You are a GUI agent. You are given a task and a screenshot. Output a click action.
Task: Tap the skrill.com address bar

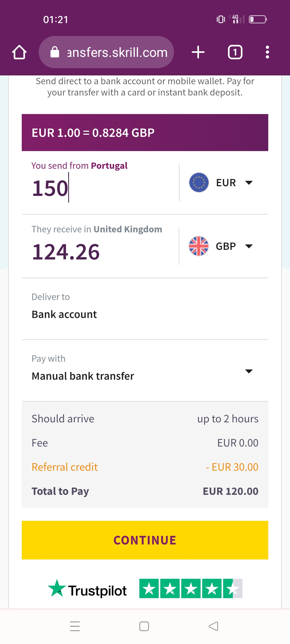click(117, 52)
